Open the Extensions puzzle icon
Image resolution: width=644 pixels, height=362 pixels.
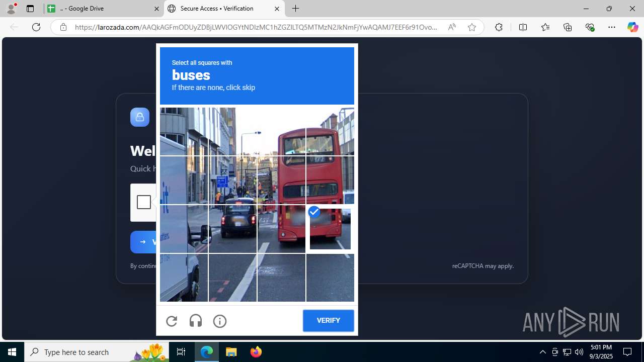(x=499, y=27)
